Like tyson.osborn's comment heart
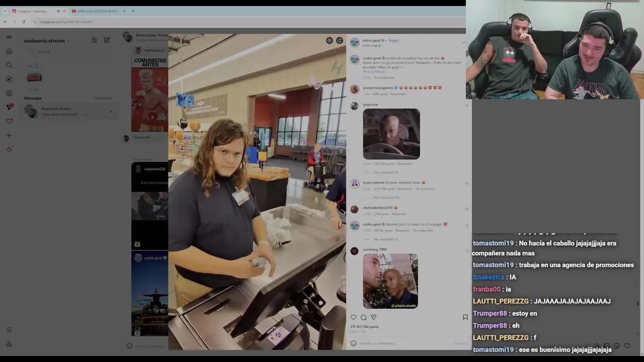Screen dimensions: 644x362 (467, 184)
